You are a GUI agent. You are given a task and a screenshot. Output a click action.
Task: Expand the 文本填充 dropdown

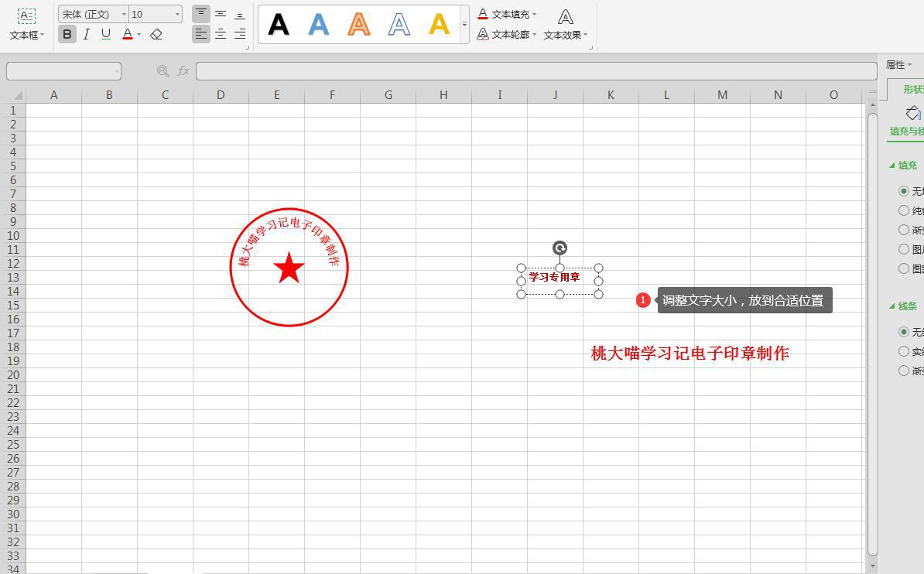point(534,14)
